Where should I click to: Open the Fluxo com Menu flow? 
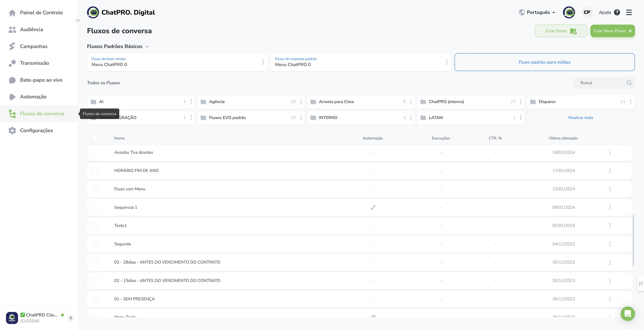130,189
